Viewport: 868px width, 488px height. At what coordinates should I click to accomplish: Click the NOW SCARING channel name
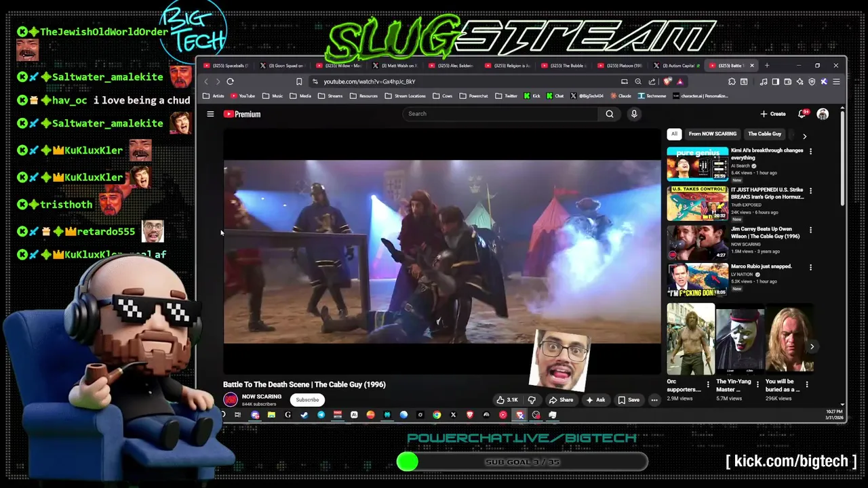coord(262,396)
